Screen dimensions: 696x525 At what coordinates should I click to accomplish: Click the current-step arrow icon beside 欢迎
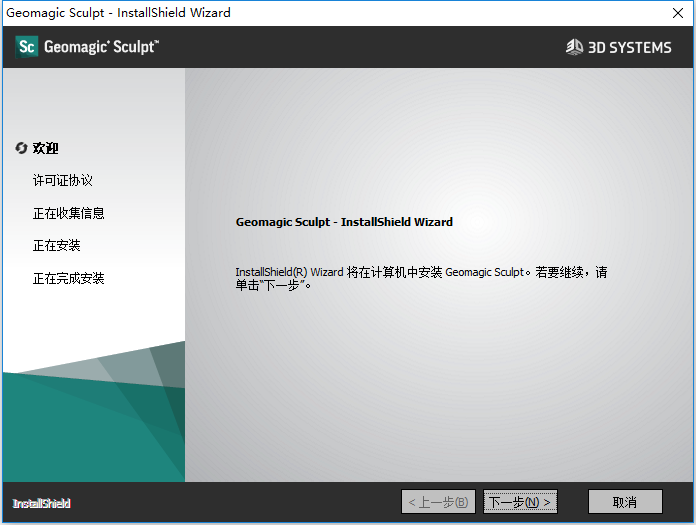tap(21, 148)
